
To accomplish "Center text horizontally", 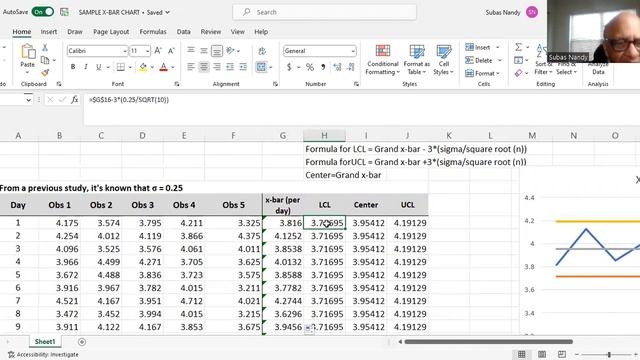I will click(204, 67).
